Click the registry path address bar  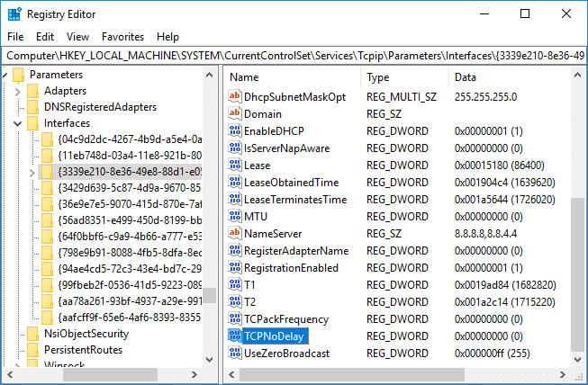click(x=294, y=57)
